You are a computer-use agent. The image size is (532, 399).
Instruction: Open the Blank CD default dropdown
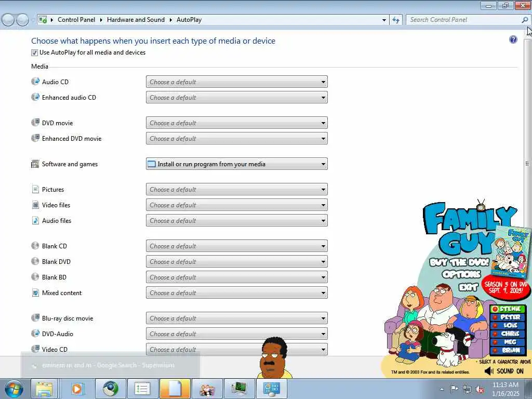[x=237, y=246]
